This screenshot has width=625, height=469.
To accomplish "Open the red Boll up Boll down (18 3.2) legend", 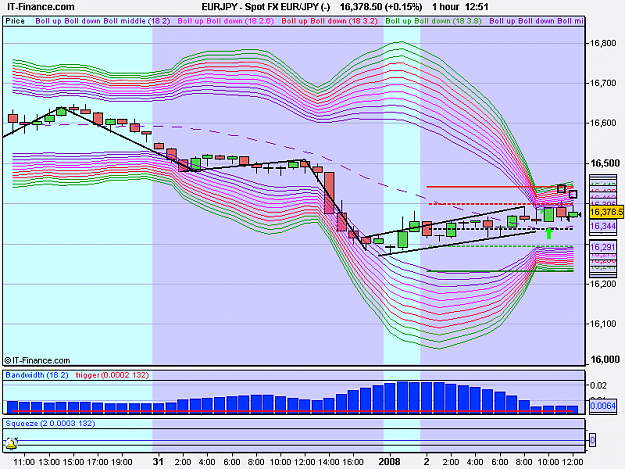I will click(x=330, y=21).
